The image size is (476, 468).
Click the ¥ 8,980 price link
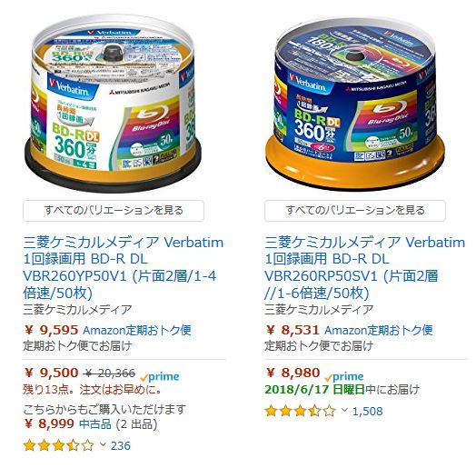293,373
